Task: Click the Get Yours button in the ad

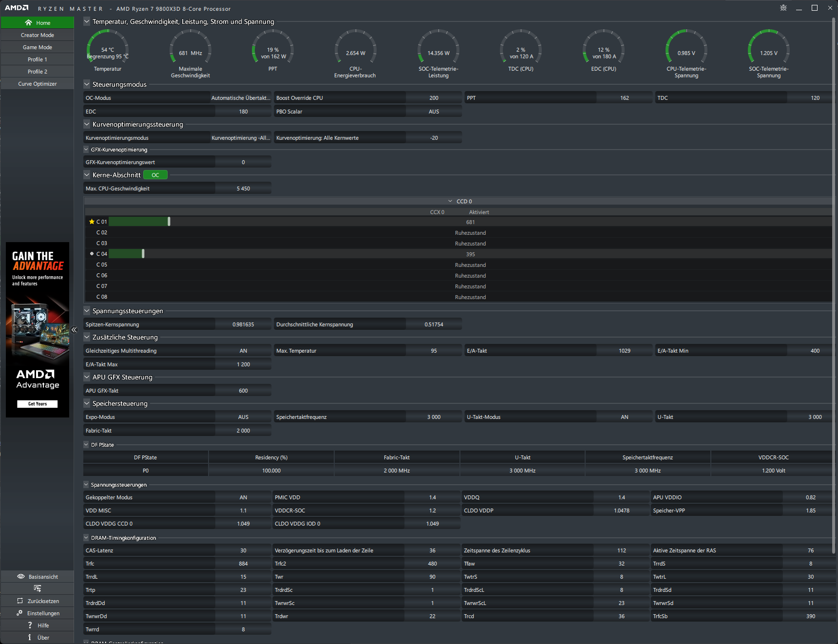Action: (38, 404)
